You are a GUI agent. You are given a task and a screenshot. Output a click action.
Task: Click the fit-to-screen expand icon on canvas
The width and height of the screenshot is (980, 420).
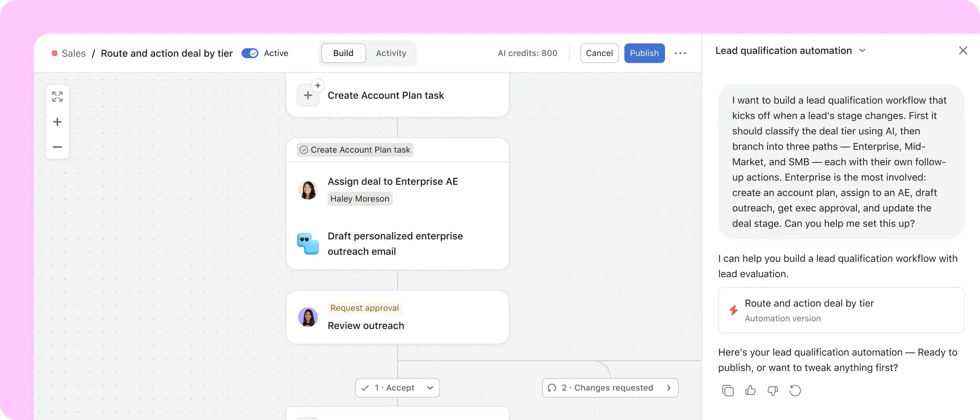[x=57, y=96]
